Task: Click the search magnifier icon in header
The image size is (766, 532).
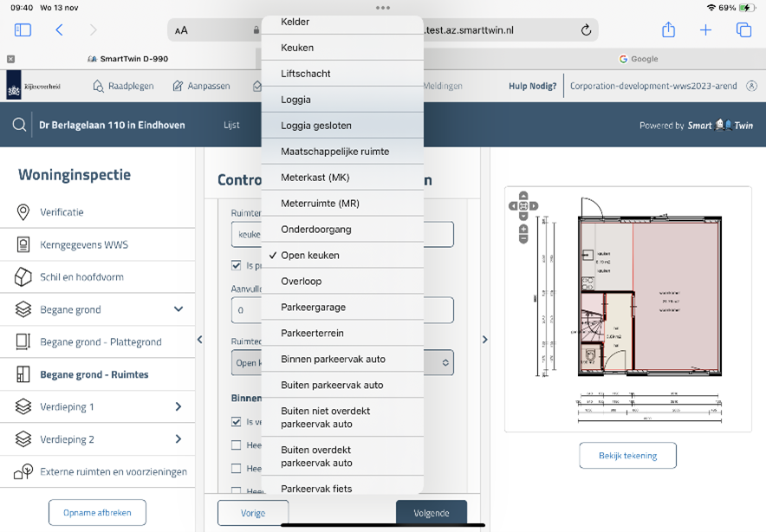Action: coord(19,125)
